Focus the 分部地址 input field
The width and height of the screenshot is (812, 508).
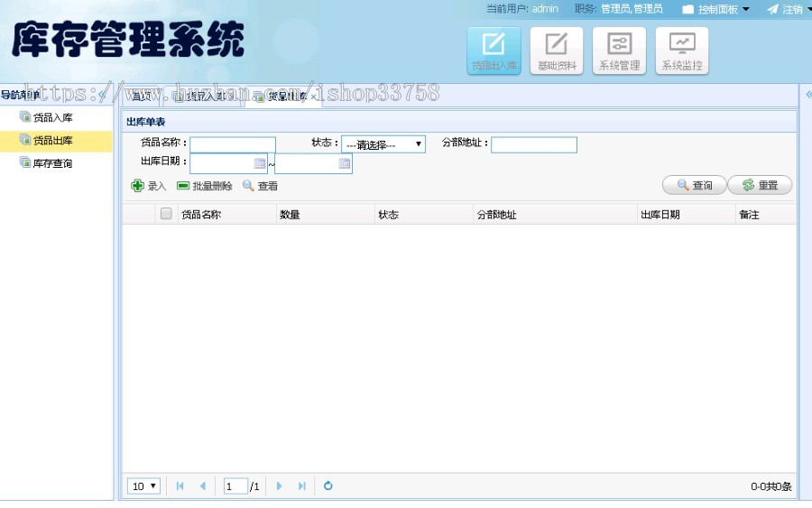click(534, 144)
